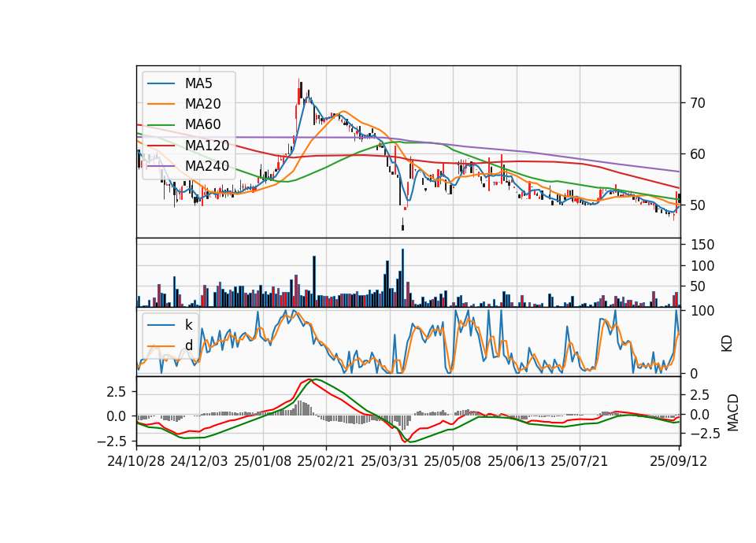Click the 25/02/21 date axis label
Viewport: 756px width, 543px height.
326,461
